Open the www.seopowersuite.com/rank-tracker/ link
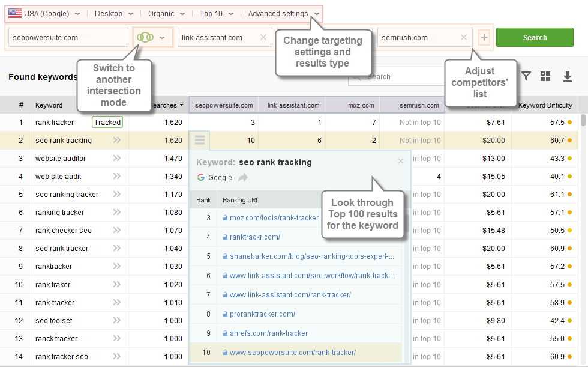This screenshot has width=588, height=367. pos(293,352)
